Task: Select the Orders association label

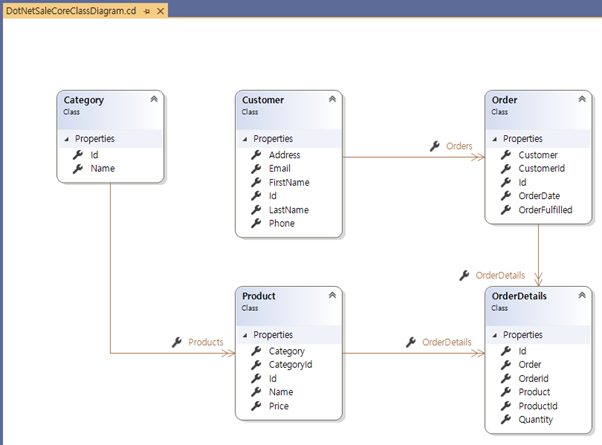Action: pos(459,146)
